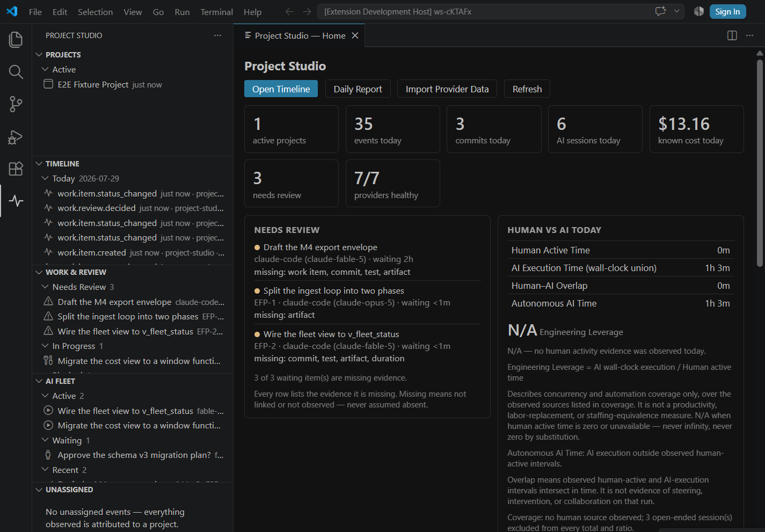Collapse the Needs Review 3 group
Viewport: 765px width, 532px height.
pyautogui.click(x=45, y=287)
